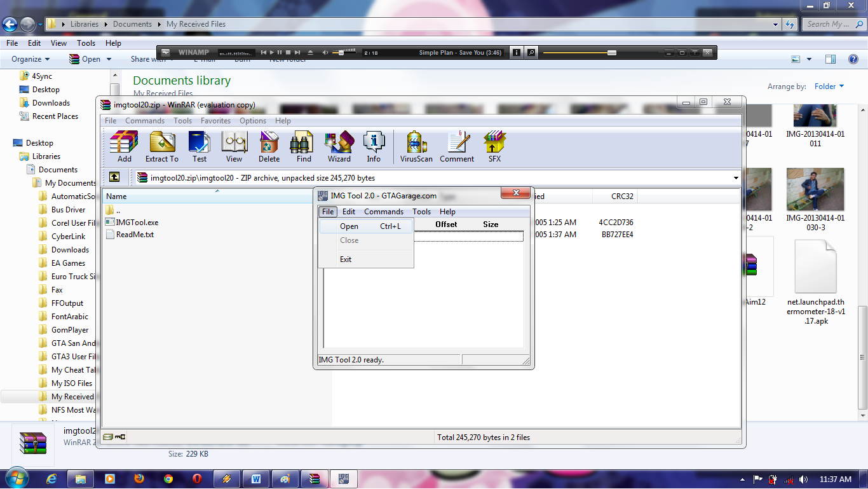Select Recent Places in Explorer sidebar

click(x=49, y=116)
